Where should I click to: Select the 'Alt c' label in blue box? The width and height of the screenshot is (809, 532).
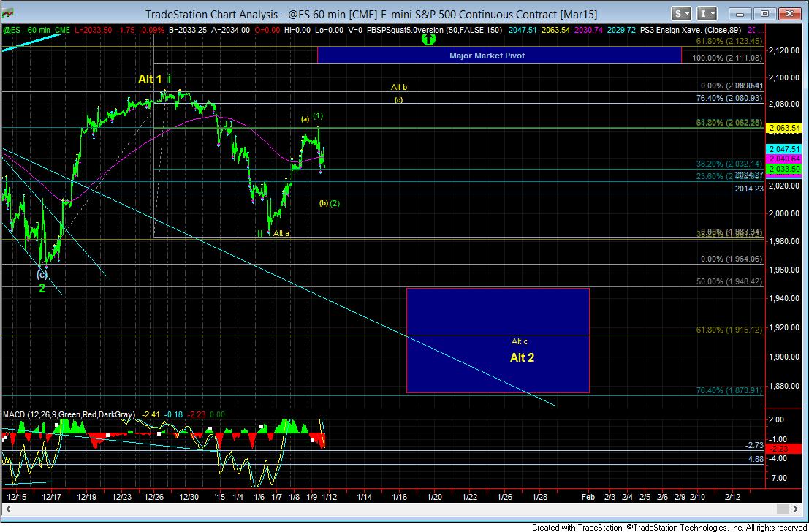(x=520, y=341)
